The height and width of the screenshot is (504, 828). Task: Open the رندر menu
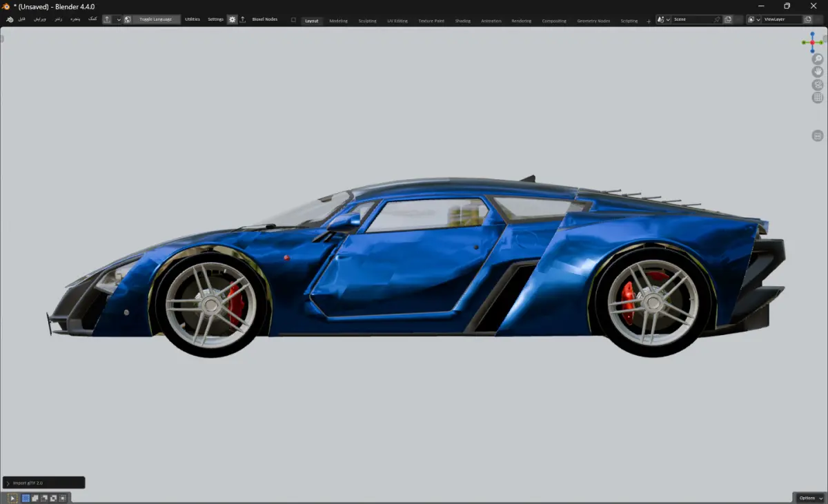58,19
